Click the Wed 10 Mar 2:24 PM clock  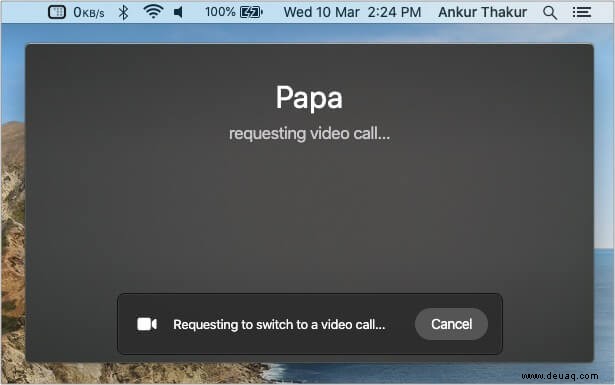tap(352, 12)
